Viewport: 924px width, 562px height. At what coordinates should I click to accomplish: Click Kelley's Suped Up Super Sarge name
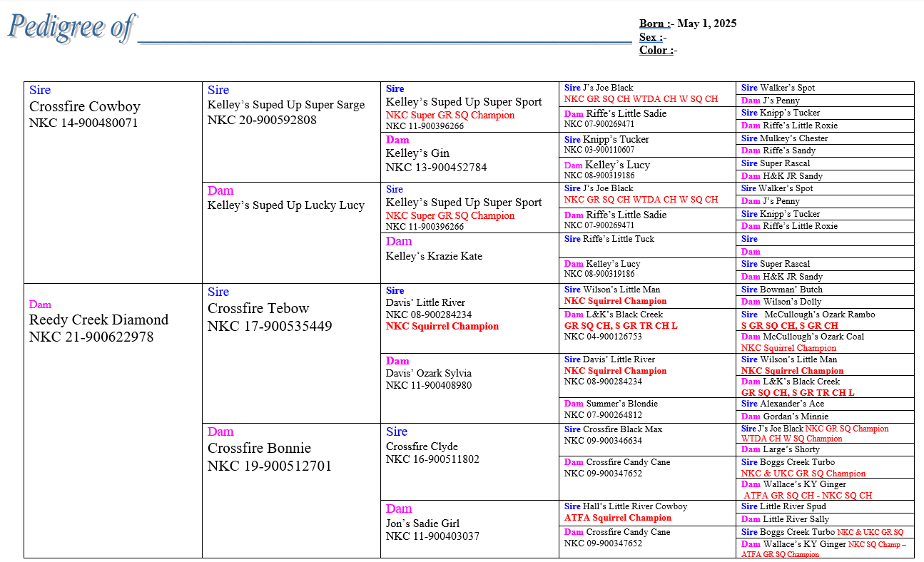click(285, 105)
